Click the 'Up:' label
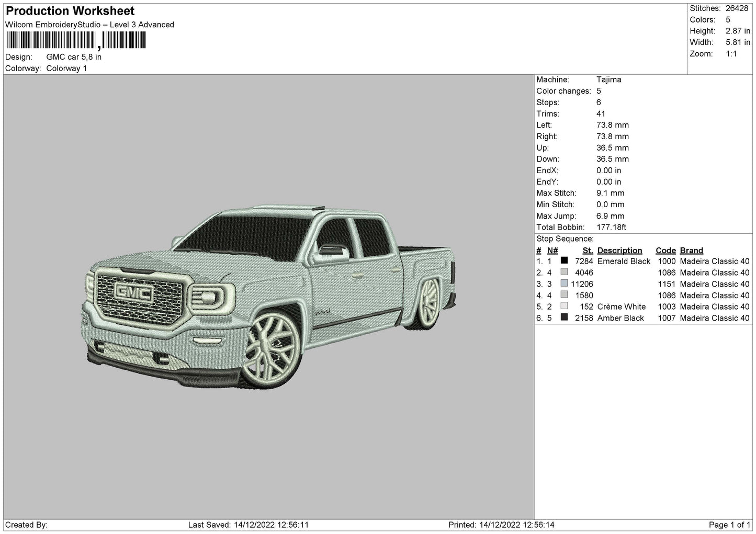 pyautogui.click(x=542, y=148)
